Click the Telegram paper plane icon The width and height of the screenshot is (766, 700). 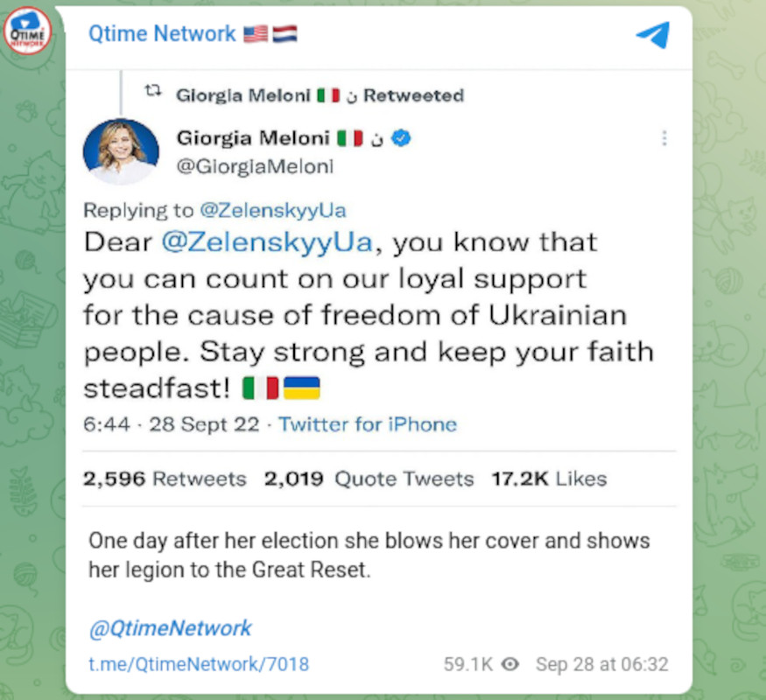click(652, 35)
